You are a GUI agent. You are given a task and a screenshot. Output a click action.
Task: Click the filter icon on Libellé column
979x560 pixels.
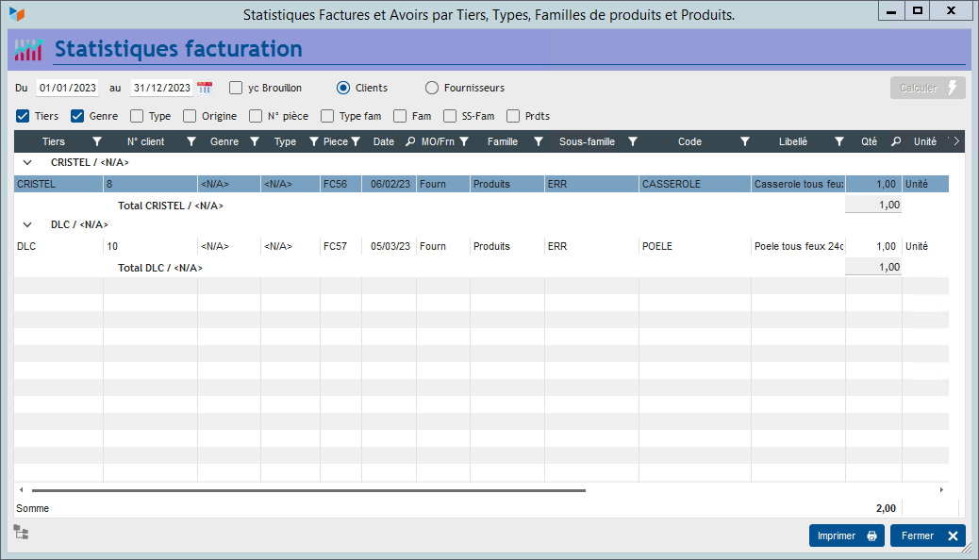coord(839,141)
